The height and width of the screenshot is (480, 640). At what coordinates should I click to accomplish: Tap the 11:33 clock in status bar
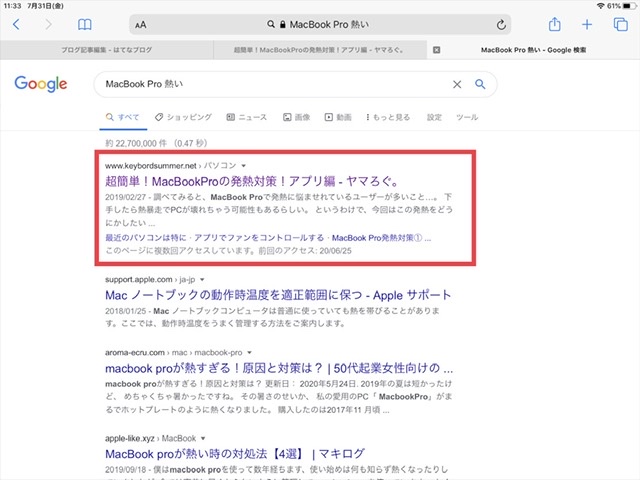point(12,6)
